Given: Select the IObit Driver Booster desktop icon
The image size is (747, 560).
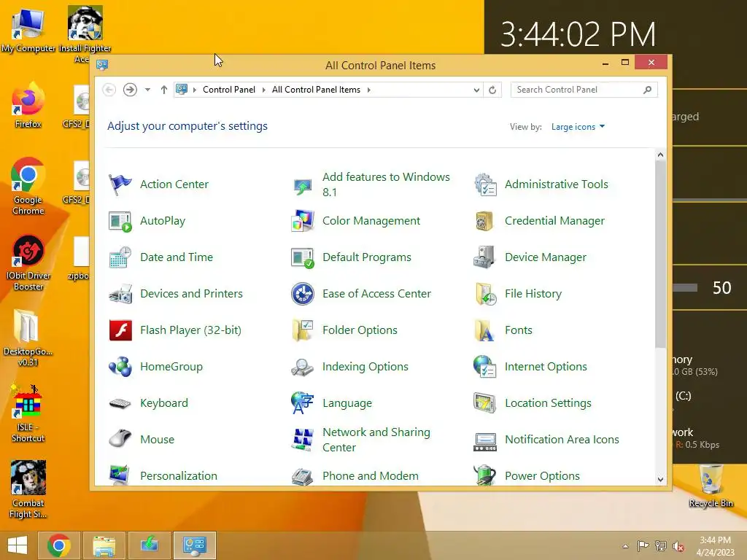Looking at the screenshot, I should (x=28, y=262).
